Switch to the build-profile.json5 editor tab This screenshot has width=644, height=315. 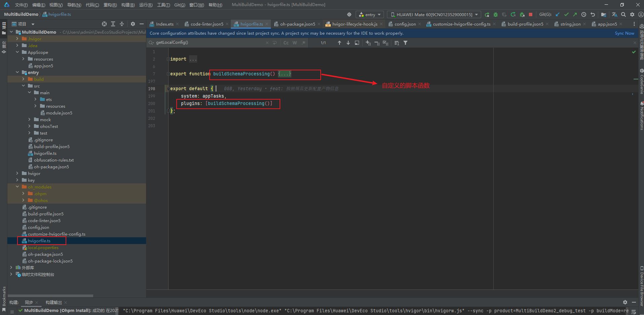(x=525, y=24)
